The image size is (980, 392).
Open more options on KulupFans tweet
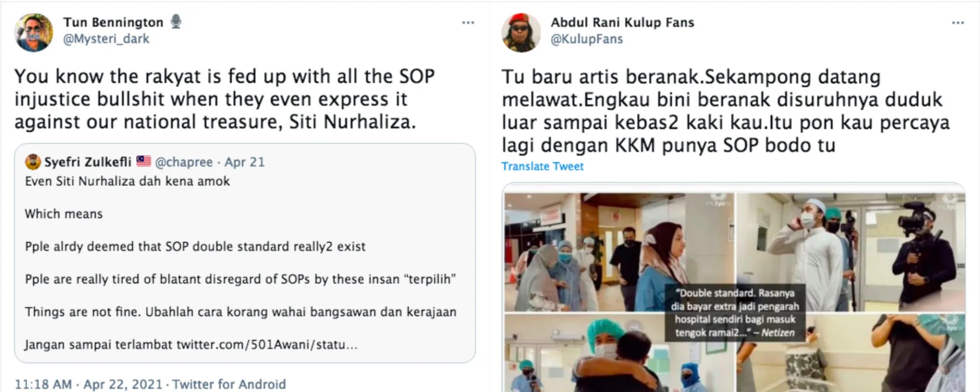click(x=958, y=23)
